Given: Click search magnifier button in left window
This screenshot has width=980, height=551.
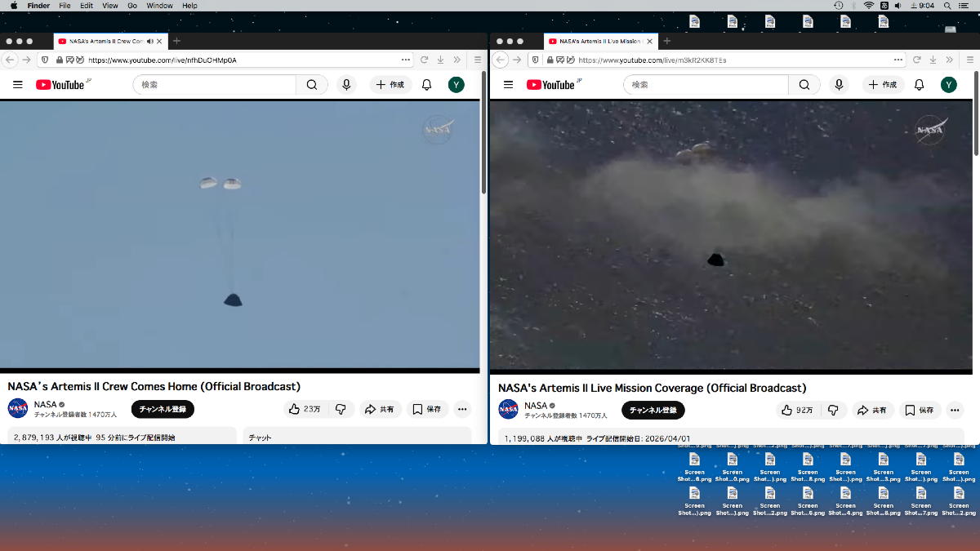Looking at the screenshot, I should click(x=312, y=85).
